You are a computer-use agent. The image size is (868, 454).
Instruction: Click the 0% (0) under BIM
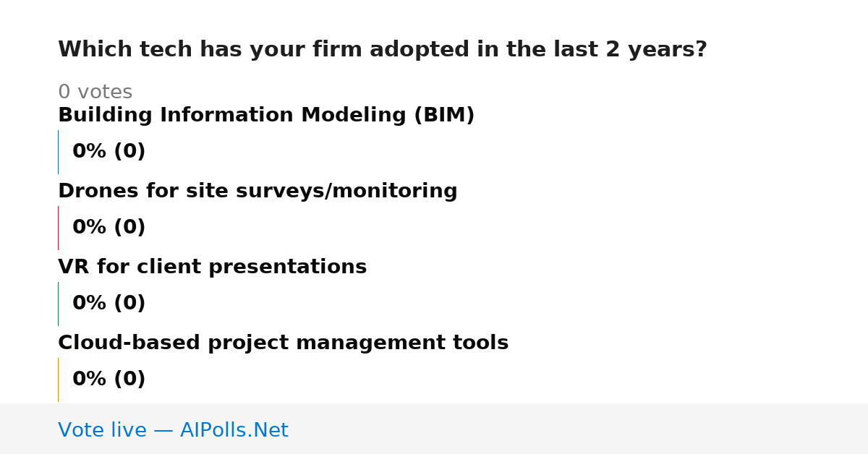pyautogui.click(x=109, y=152)
